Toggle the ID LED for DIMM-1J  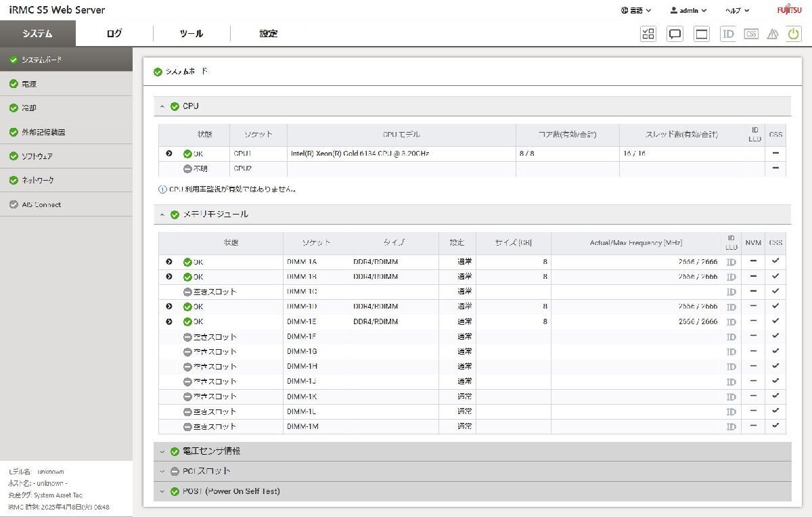click(x=731, y=382)
